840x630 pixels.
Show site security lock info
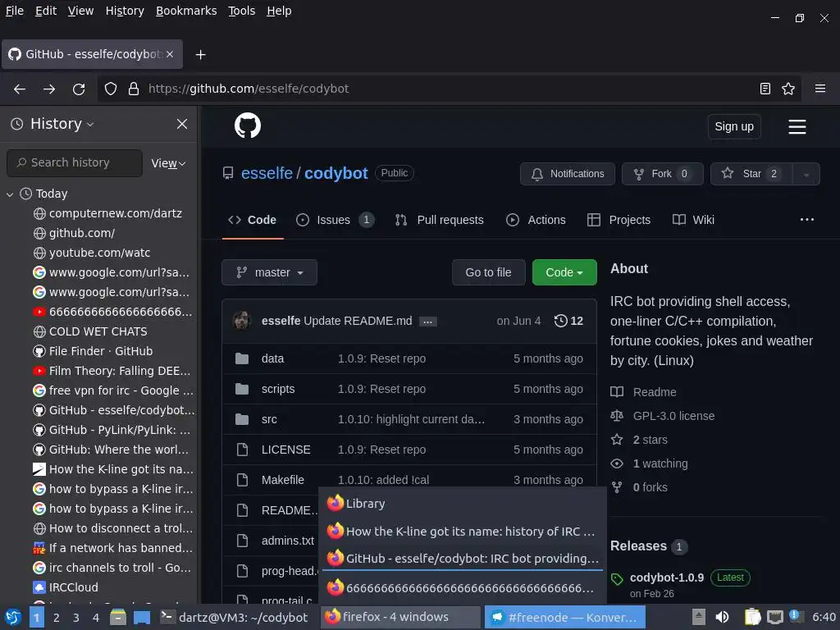[134, 89]
